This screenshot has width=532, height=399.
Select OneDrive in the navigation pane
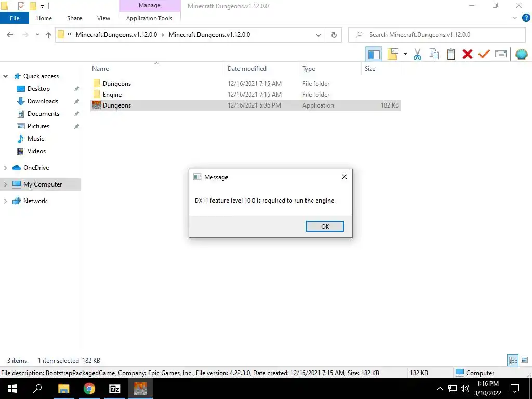pyautogui.click(x=36, y=168)
